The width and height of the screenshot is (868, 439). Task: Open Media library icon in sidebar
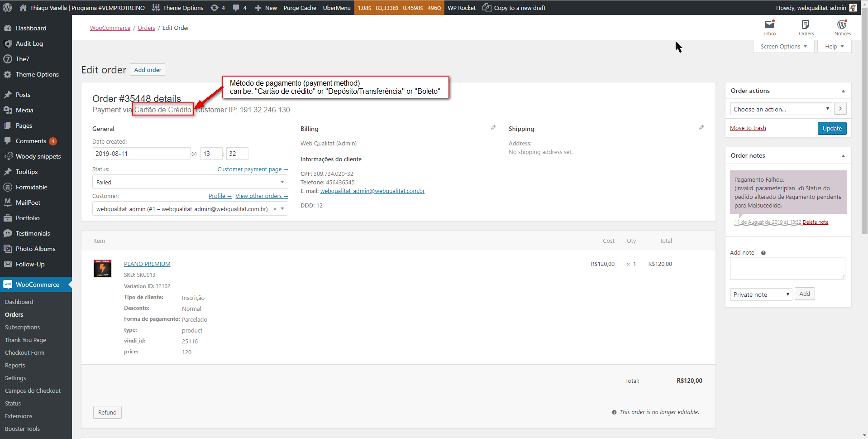tap(8, 110)
